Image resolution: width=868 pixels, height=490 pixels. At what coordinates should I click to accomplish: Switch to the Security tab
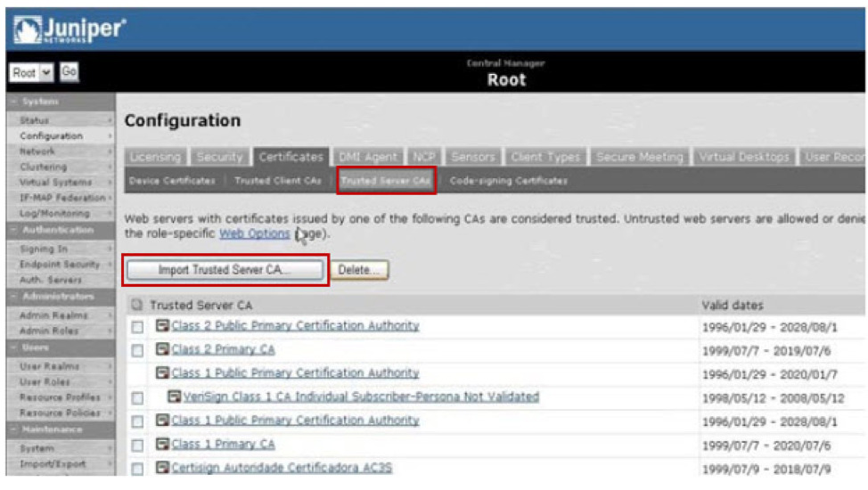pyautogui.click(x=220, y=157)
